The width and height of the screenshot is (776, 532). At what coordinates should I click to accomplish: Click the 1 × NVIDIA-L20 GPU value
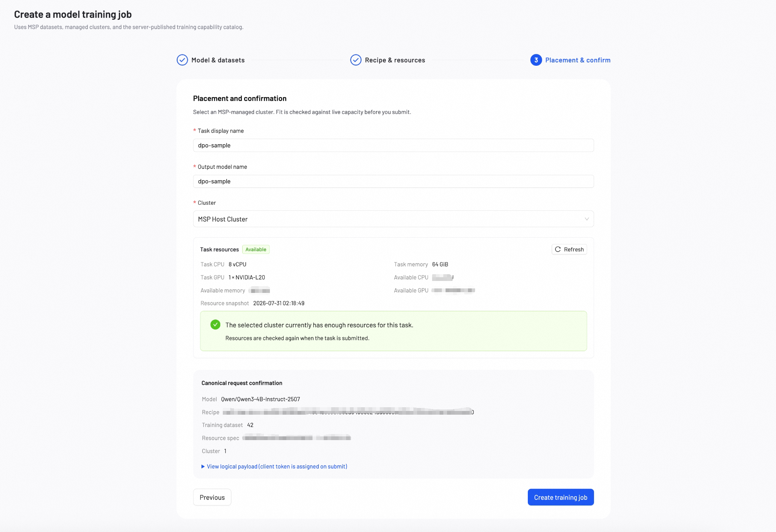point(247,277)
